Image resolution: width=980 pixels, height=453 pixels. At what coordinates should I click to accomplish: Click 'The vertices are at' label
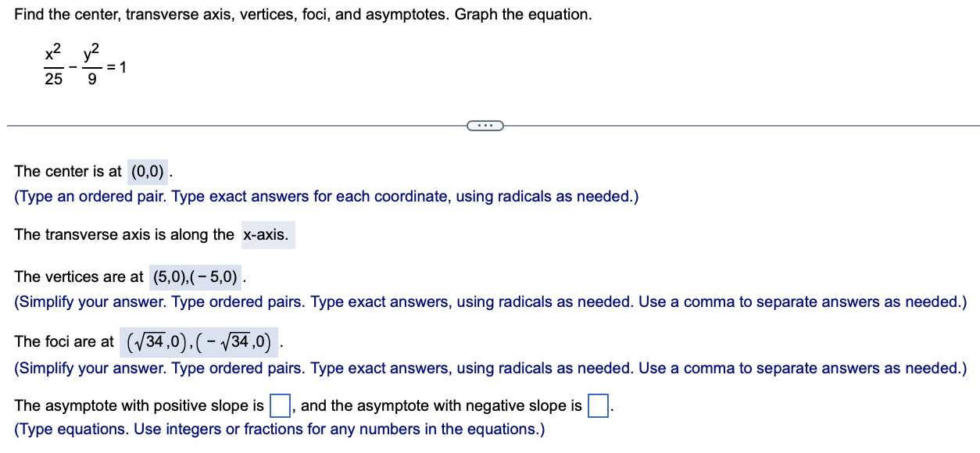(x=77, y=276)
